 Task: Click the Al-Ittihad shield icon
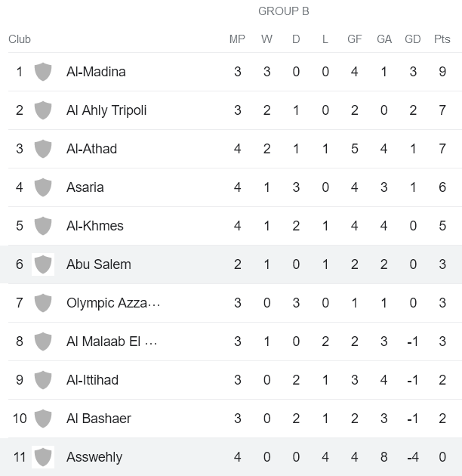pyautogui.click(x=43, y=380)
